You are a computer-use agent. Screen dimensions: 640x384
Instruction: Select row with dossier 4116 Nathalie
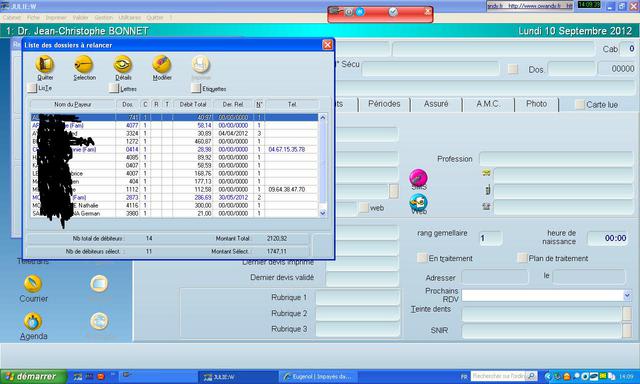point(175,205)
